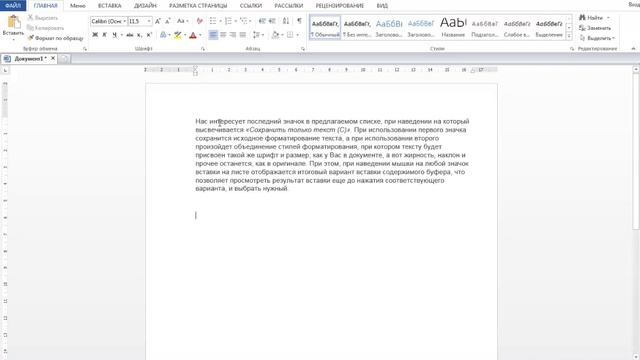Apply red font color
Image resolution: width=640 pixels, height=360 pixels.
pyautogui.click(x=193, y=35)
